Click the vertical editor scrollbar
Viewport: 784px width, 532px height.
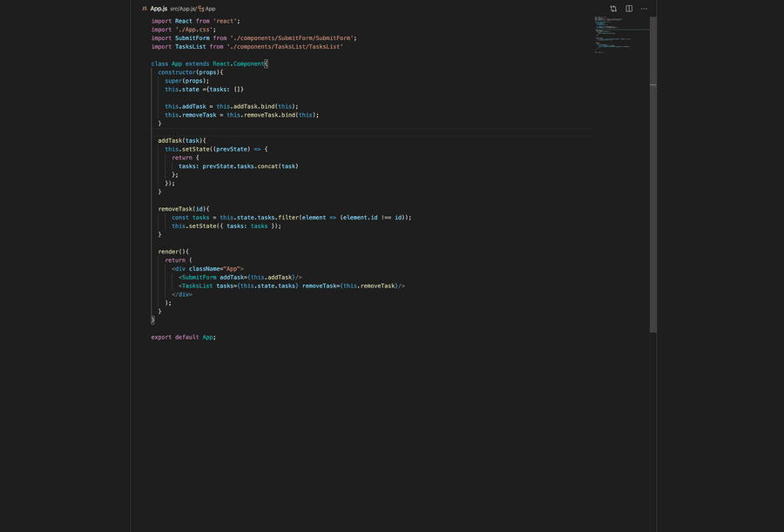(653, 174)
